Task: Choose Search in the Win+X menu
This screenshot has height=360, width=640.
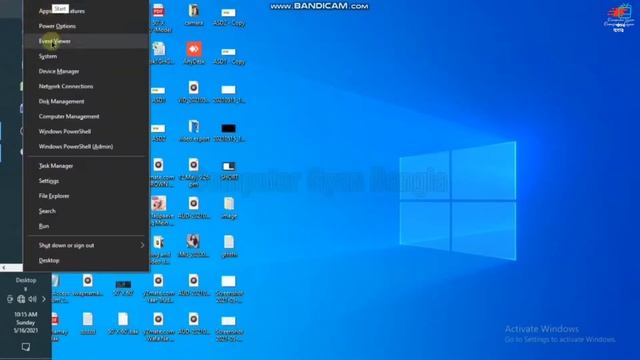Action: [x=86, y=211]
